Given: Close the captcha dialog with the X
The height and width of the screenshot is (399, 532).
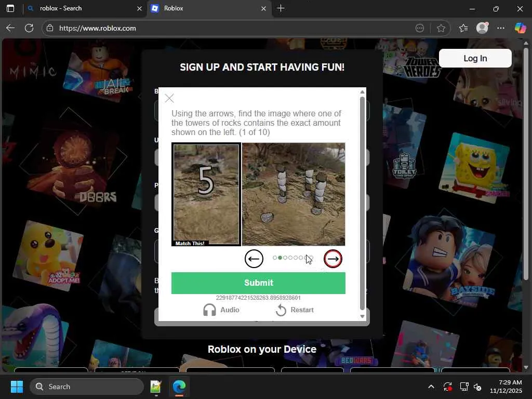Looking at the screenshot, I should coord(169,98).
